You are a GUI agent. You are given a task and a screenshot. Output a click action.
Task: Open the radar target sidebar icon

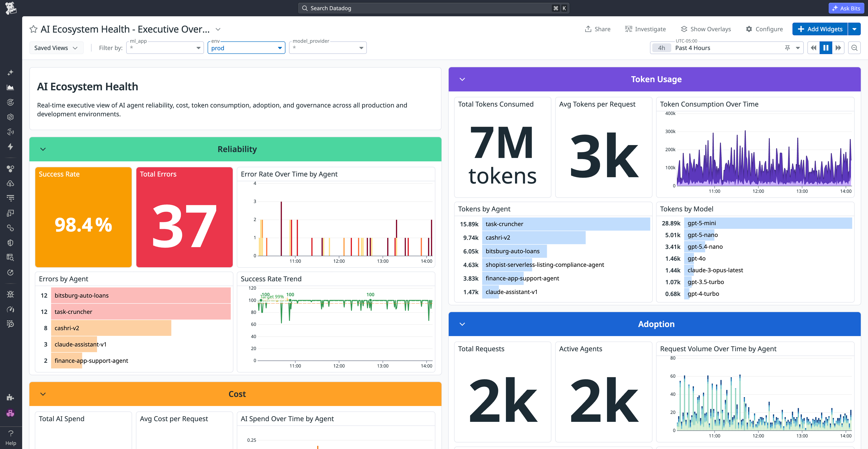pyautogui.click(x=10, y=102)
